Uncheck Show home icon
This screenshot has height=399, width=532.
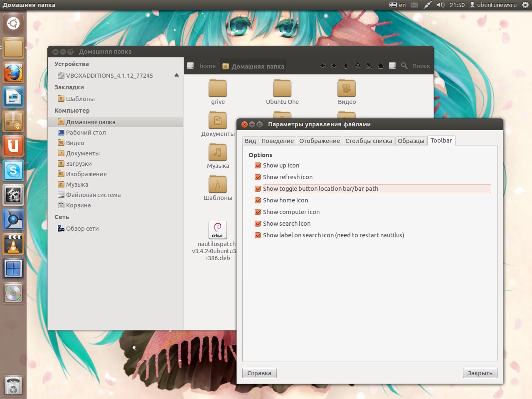pos(258,200)
